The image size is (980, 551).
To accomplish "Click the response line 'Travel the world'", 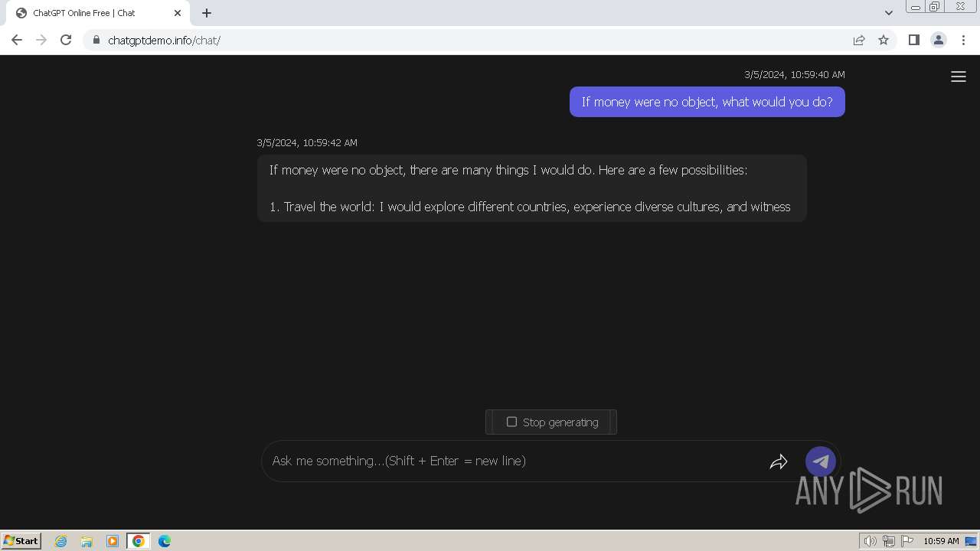I will [530, 207].
